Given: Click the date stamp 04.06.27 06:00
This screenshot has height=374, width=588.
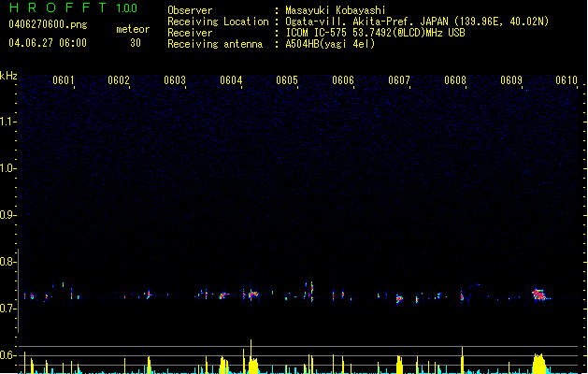Looking at the screenshot, I should [48, 43].
